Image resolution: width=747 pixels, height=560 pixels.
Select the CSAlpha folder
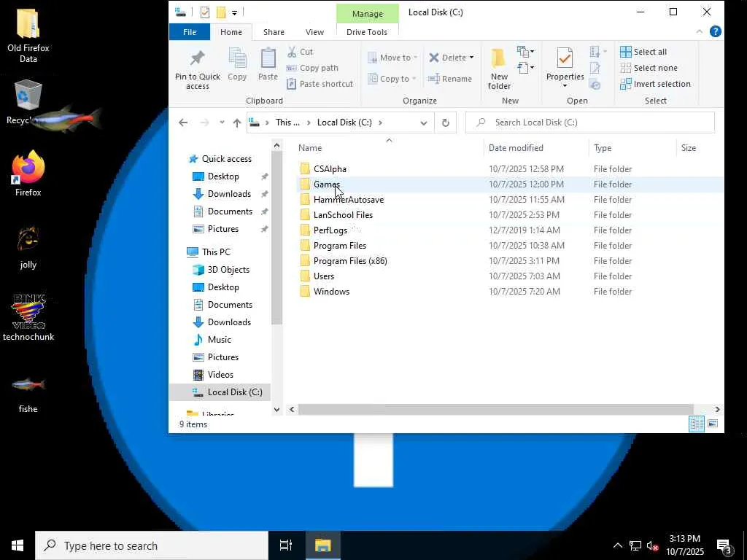tap(330, 169)
